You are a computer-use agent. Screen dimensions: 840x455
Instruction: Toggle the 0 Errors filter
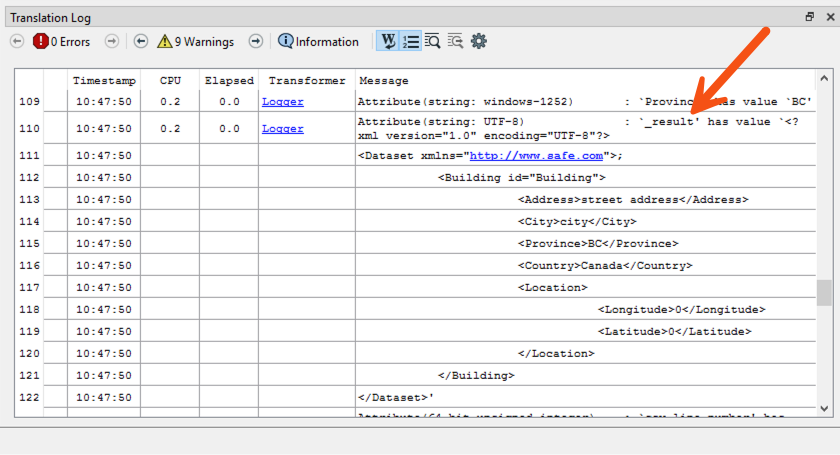point(61,41)
